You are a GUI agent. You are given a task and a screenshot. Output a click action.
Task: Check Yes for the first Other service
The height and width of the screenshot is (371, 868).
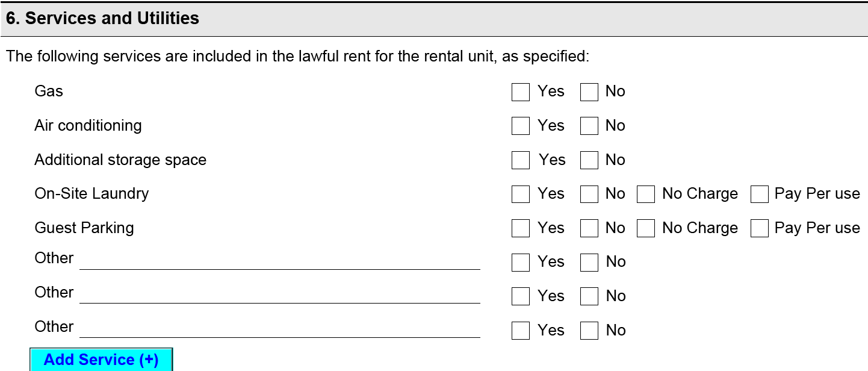(520, 263)
